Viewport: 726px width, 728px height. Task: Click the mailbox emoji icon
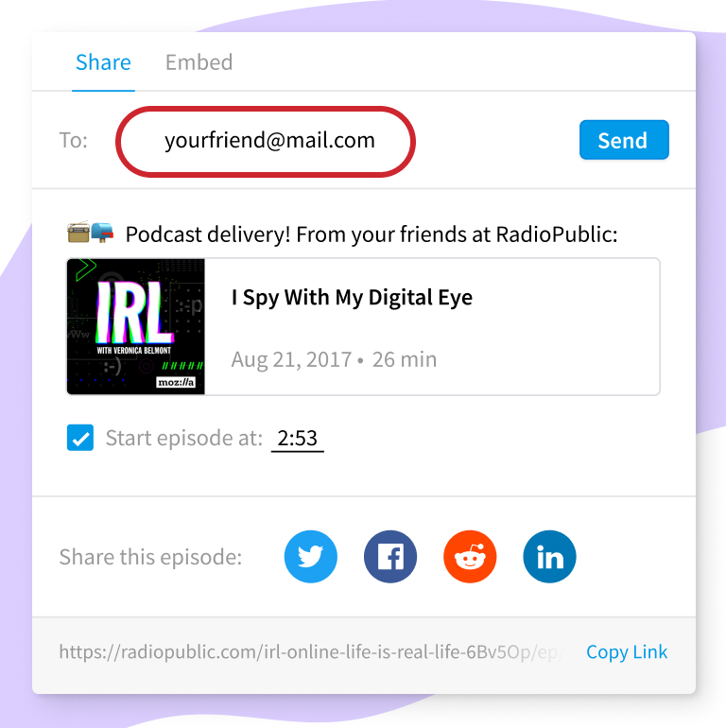(102, 232)
